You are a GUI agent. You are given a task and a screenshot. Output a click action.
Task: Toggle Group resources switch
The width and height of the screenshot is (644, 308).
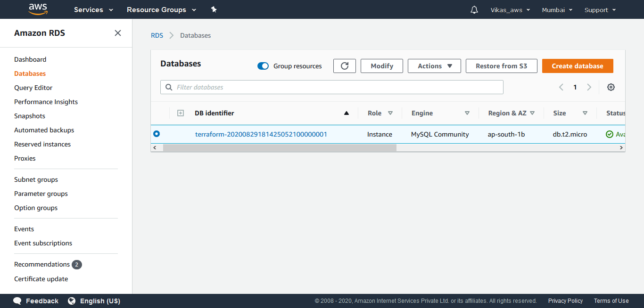tap(263, 66)
